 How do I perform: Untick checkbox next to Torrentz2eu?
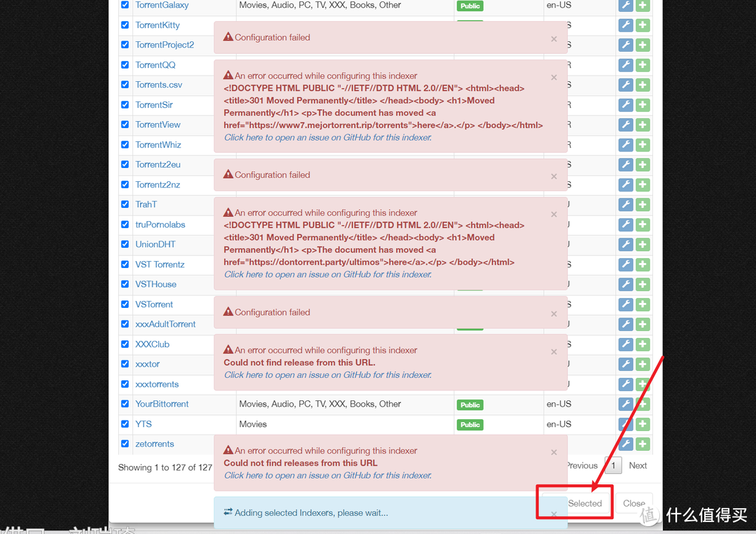(x=125, y=164)
